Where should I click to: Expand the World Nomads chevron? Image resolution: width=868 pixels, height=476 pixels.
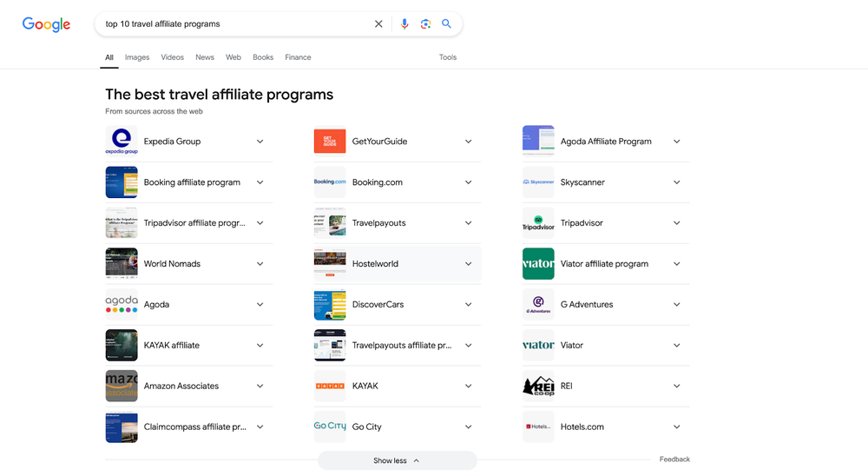coord(260,264)
